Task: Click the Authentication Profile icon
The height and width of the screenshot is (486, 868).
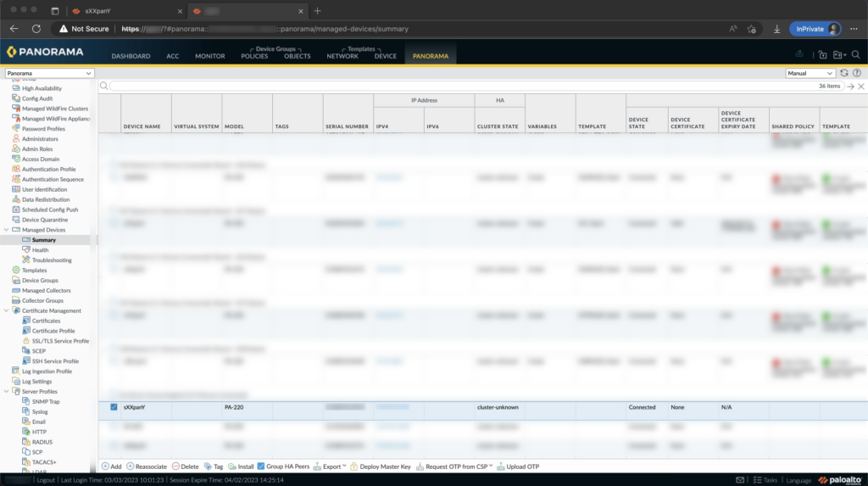Action: tap(16, 169)
